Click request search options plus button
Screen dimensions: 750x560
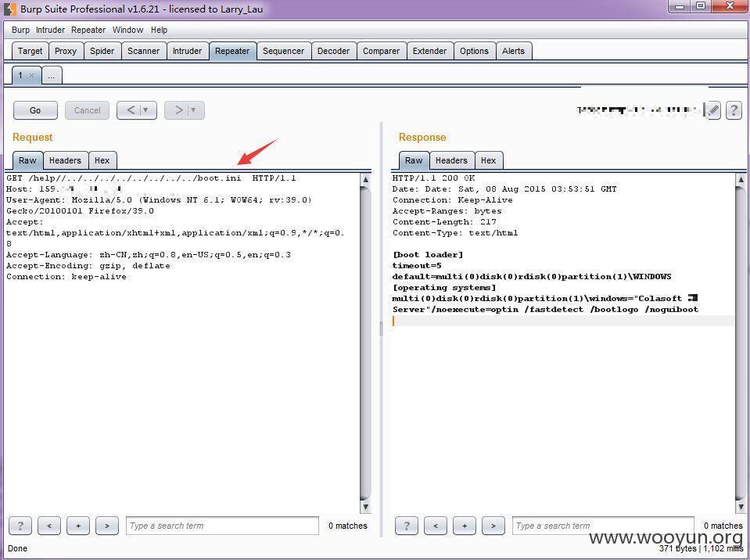tap(78, 526)
